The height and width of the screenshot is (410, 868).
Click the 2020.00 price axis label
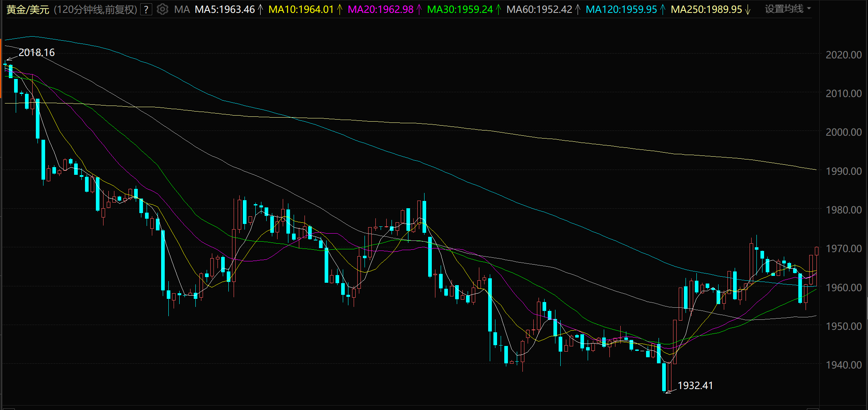(843, 55)
